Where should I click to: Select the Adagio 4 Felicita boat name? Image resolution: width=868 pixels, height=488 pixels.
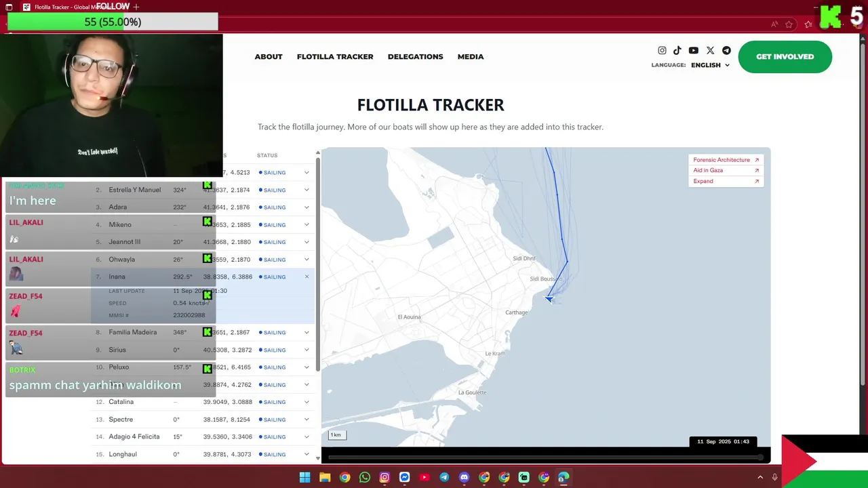136,436
